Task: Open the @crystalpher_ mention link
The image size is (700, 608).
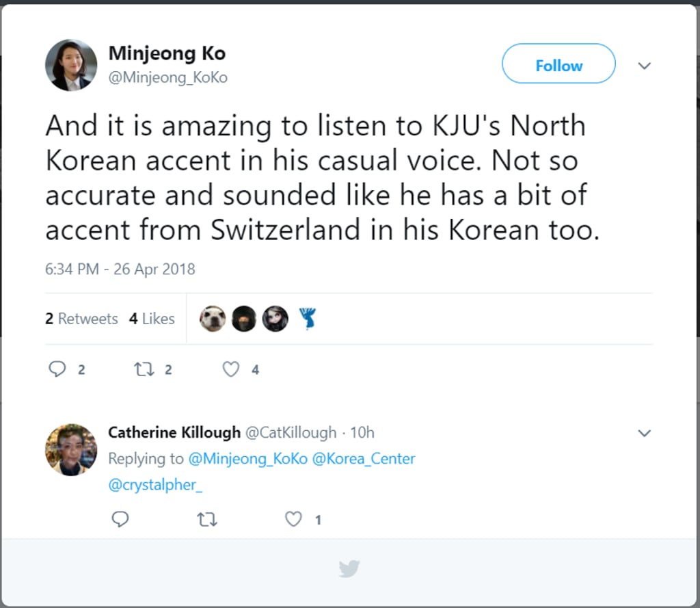Action: tap(156, 485)
